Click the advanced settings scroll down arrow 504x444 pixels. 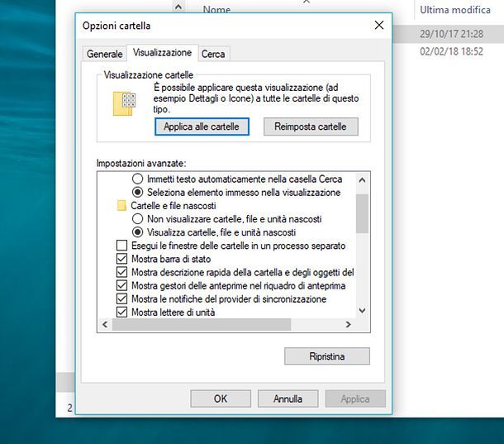tap(362, 311)
